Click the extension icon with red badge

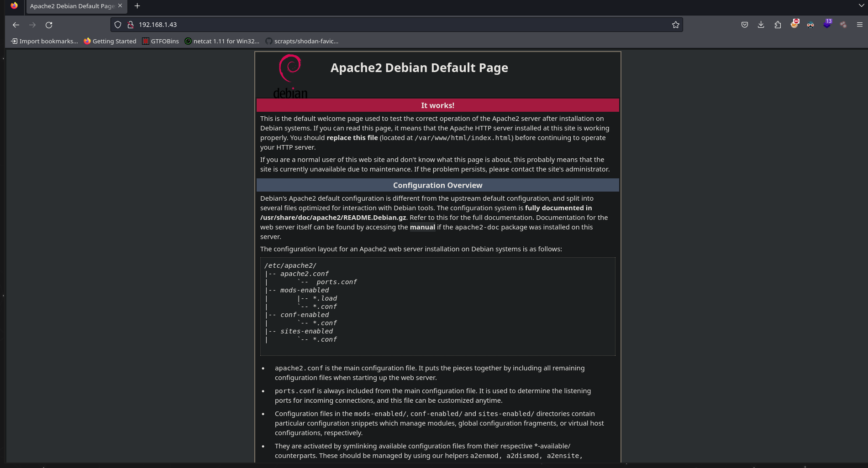(794, 24)
